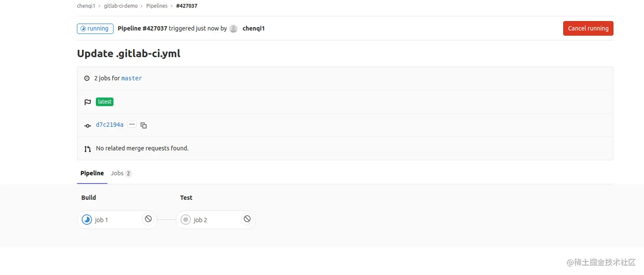Click the latest label badge
Viewport: 644px width, 275px height.
pyautogui.click(x=104, y=102)
